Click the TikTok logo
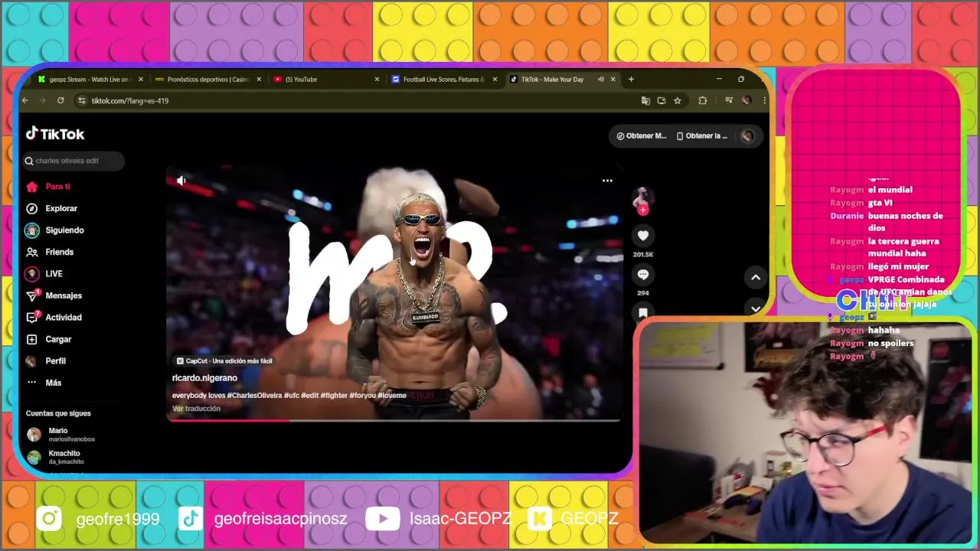Screen dimensions: 980x551 (55, 134)
